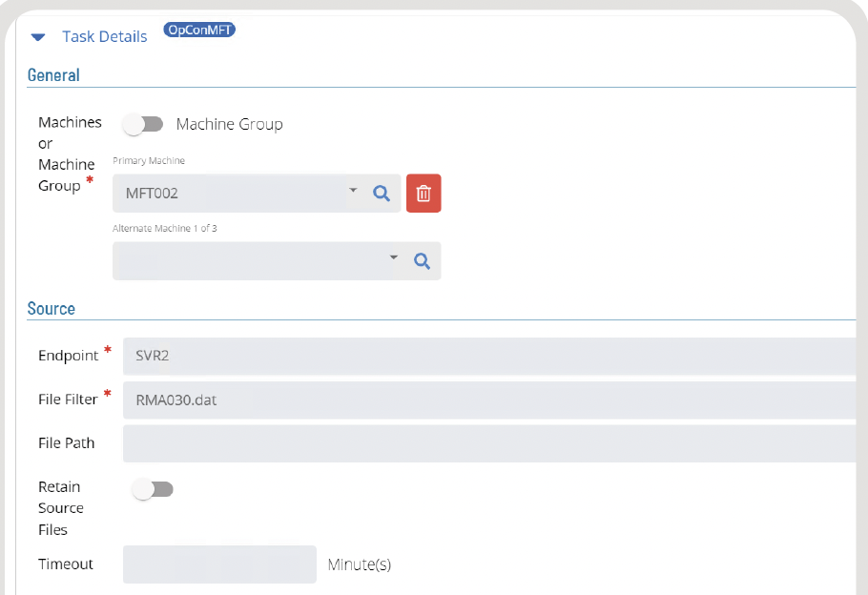Screen dimensions: 868x595
Task: Click the Timeout minutes input box
Action: coord(219,564)
